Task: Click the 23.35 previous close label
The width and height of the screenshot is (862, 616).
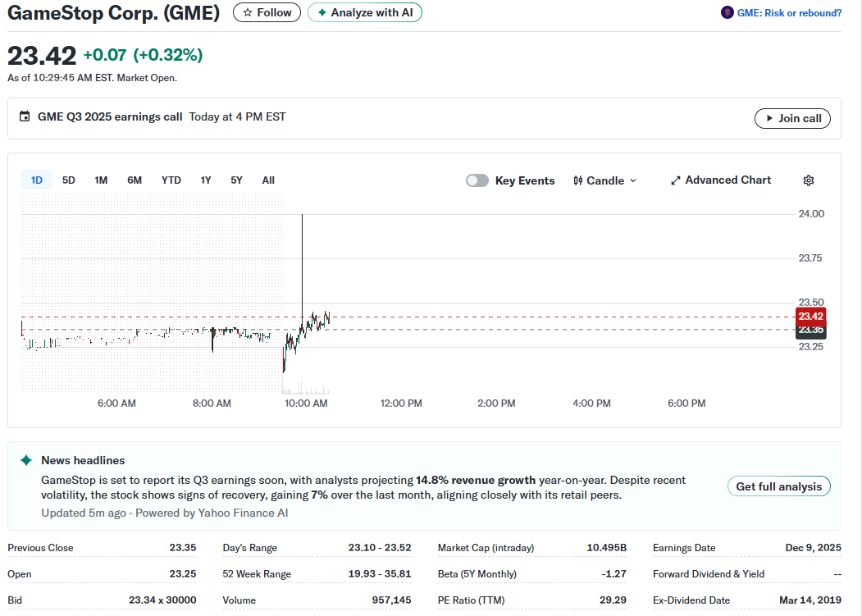Action: click(811, 331)
